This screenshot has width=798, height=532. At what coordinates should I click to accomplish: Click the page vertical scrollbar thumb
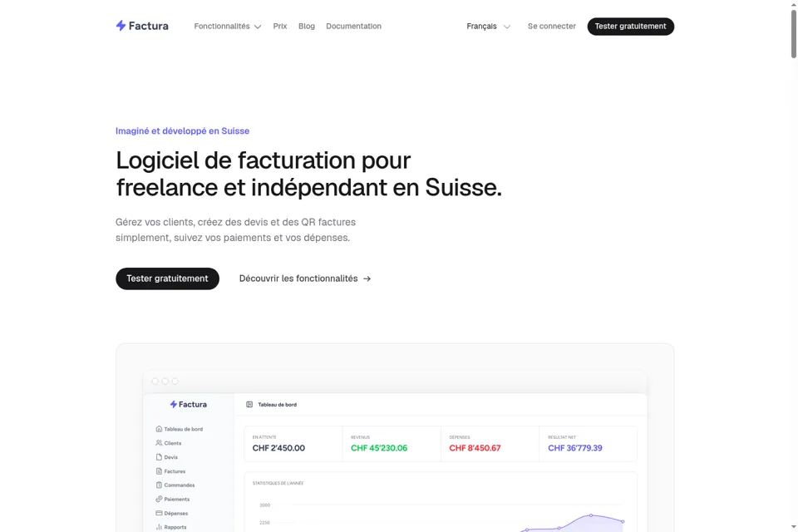pos(793,34)
